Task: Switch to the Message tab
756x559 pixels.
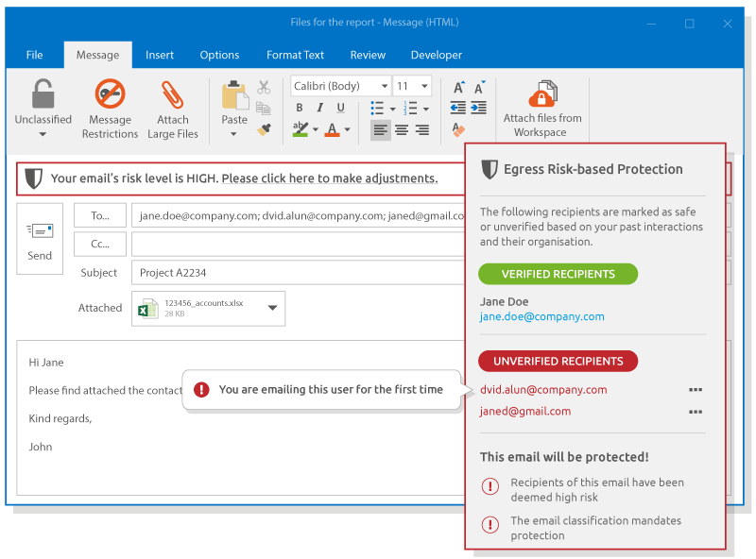Action: tap(98, 55)
